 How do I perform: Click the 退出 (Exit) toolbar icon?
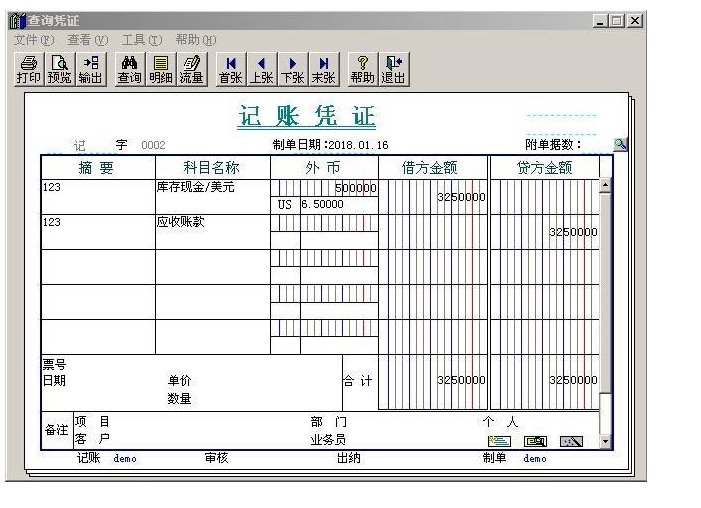pyautogui.click(x=393, y=69)
